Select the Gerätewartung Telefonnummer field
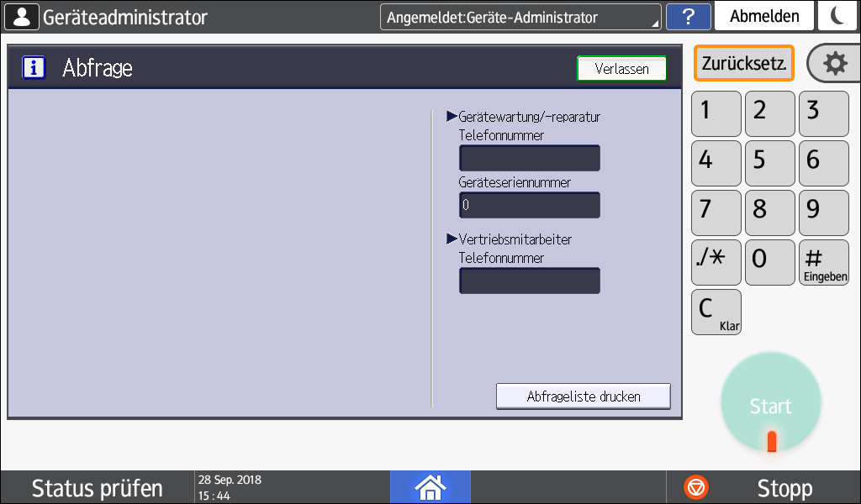 pos(529,158)
